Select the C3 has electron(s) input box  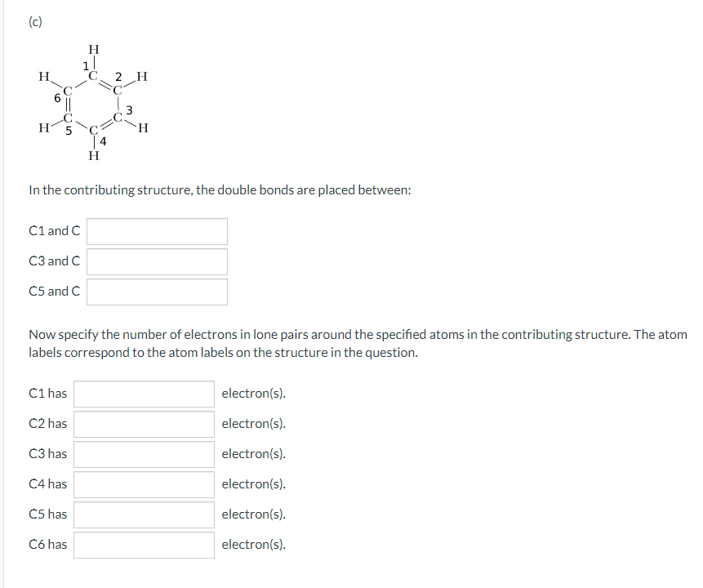144,453
